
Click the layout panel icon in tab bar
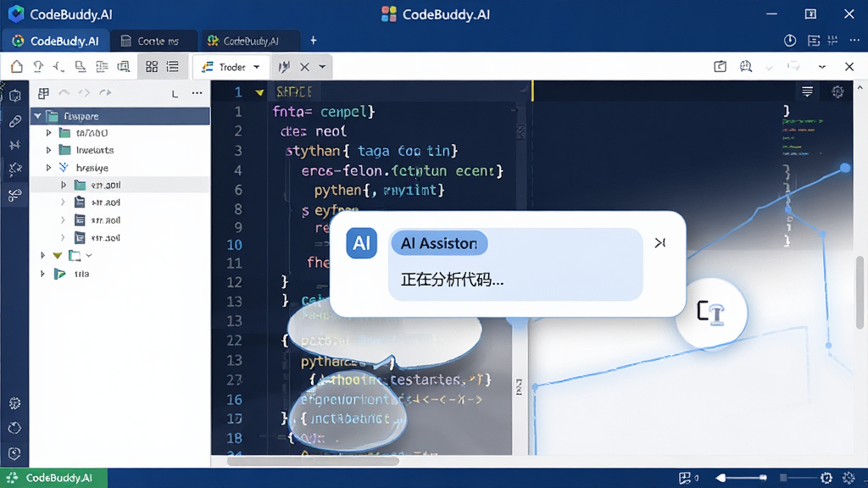814,41
